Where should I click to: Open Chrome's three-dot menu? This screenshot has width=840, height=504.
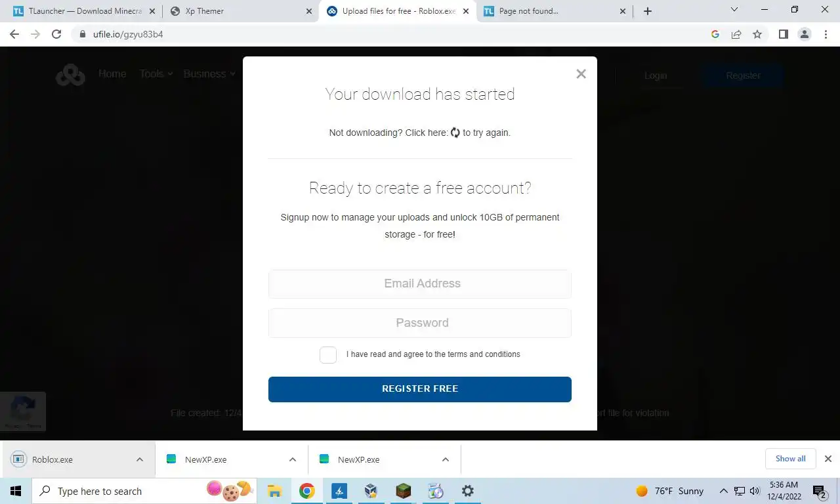tap(826, 34)
